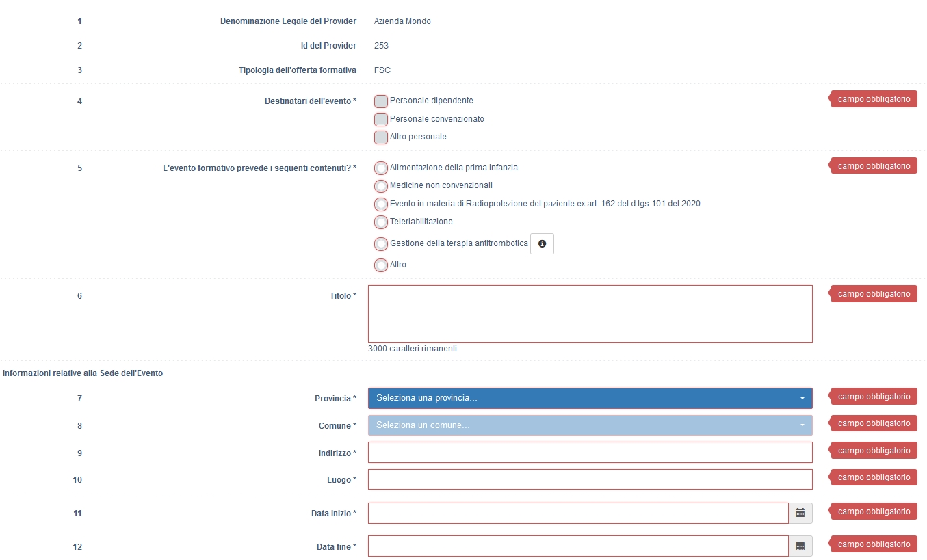Focus the Indirizzo input field
Viewport: 927px width, 560px height.
pyautogui.click(x=590, y=453)
